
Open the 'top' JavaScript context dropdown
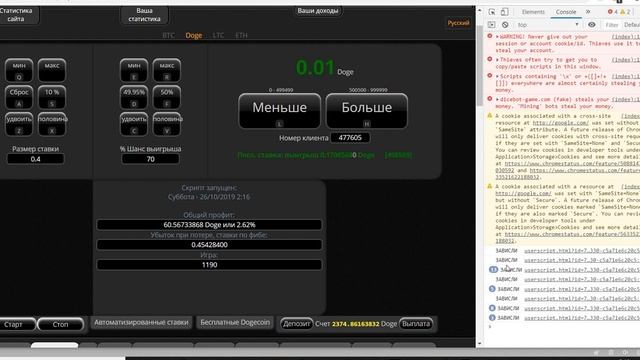tap(548, 25)
